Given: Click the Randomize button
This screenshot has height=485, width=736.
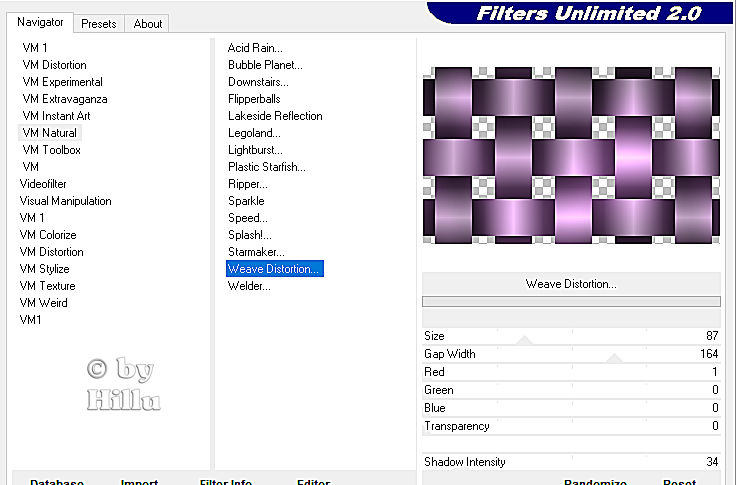Looking at the screenshot, I should (595, 482).
